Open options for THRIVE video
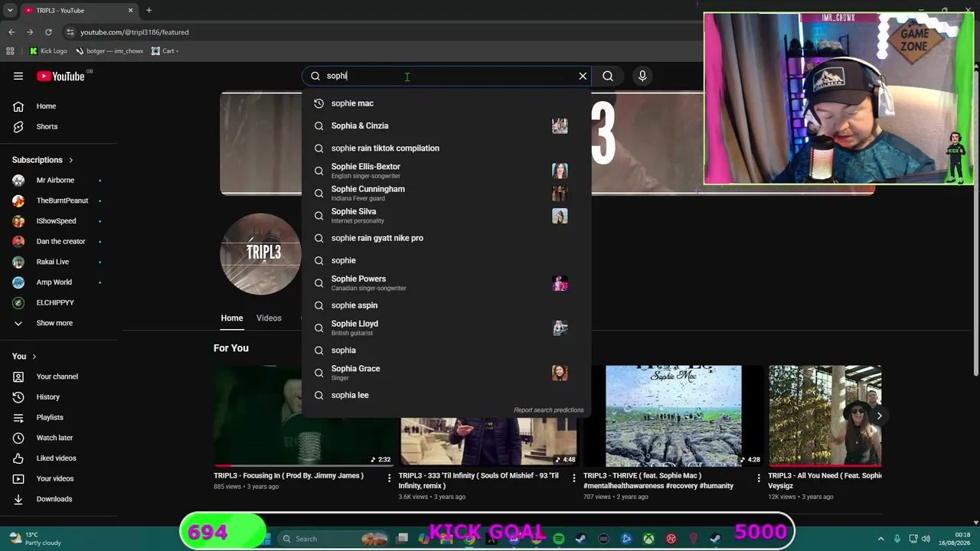The image size is (980, 551). coord(759,478)
